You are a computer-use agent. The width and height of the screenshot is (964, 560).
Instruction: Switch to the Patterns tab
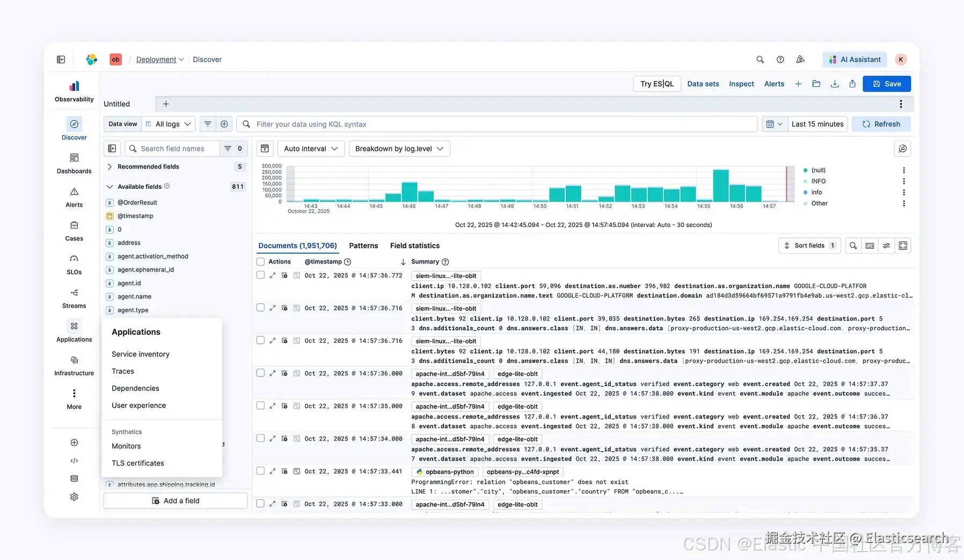point(363,246)
